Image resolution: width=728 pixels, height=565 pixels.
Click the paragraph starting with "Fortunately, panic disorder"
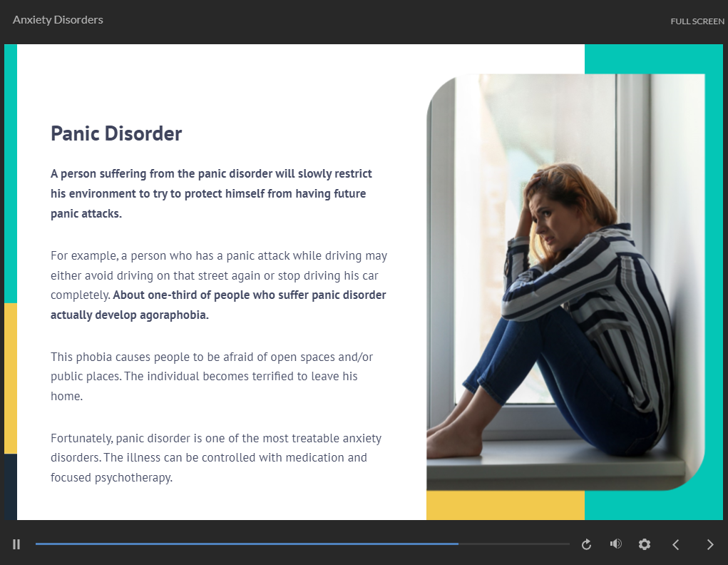[x=216, y=457]
